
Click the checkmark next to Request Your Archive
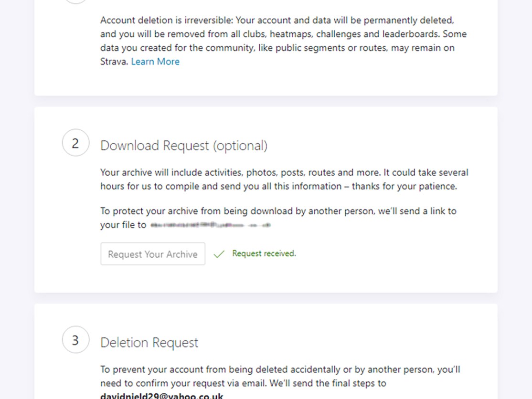[x=218, y=253]
